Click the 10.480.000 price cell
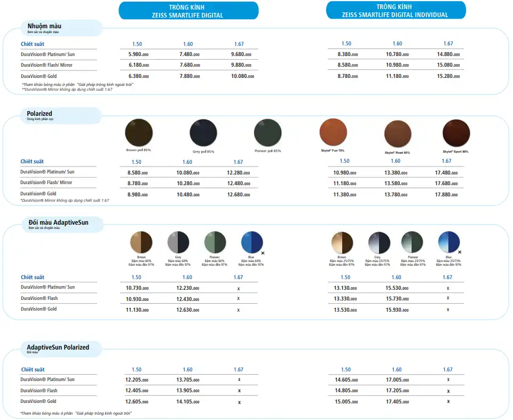This screenshot has height=420, width=513. click(188, 195)
